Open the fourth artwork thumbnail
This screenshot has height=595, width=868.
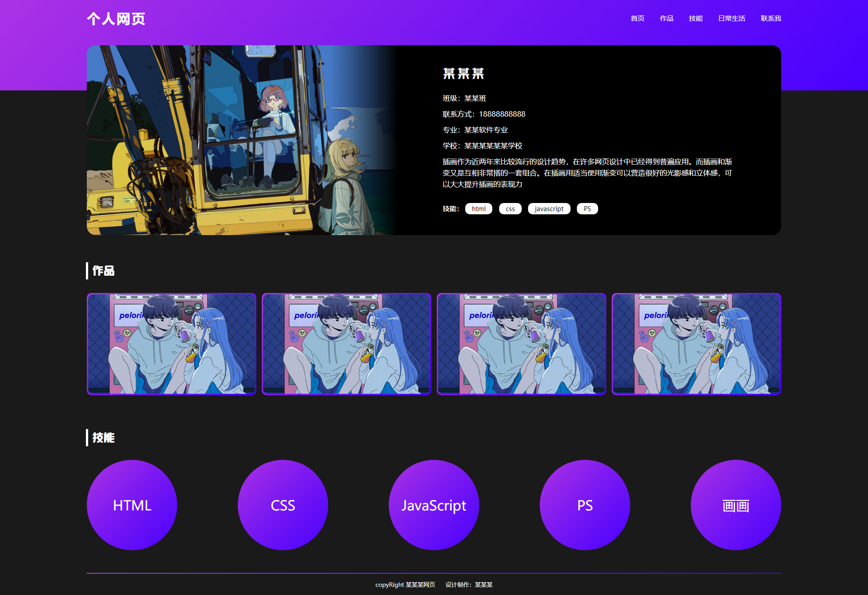point(696,344)
